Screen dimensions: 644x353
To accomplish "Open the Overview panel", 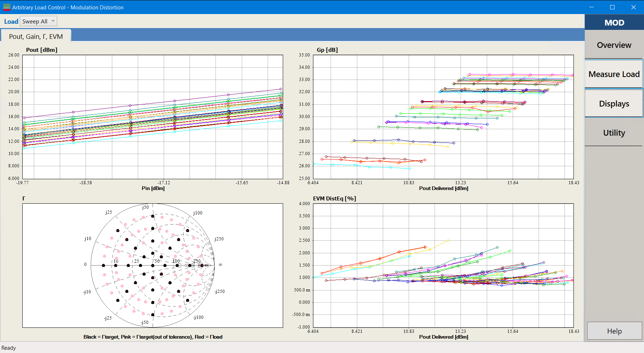I will (x=614, y=45).
